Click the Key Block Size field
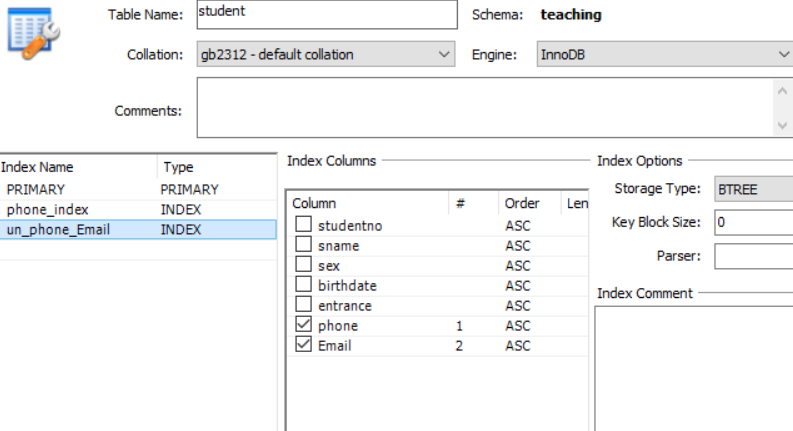Viewport: 793px width, 431px height. [x=753, y=222]
